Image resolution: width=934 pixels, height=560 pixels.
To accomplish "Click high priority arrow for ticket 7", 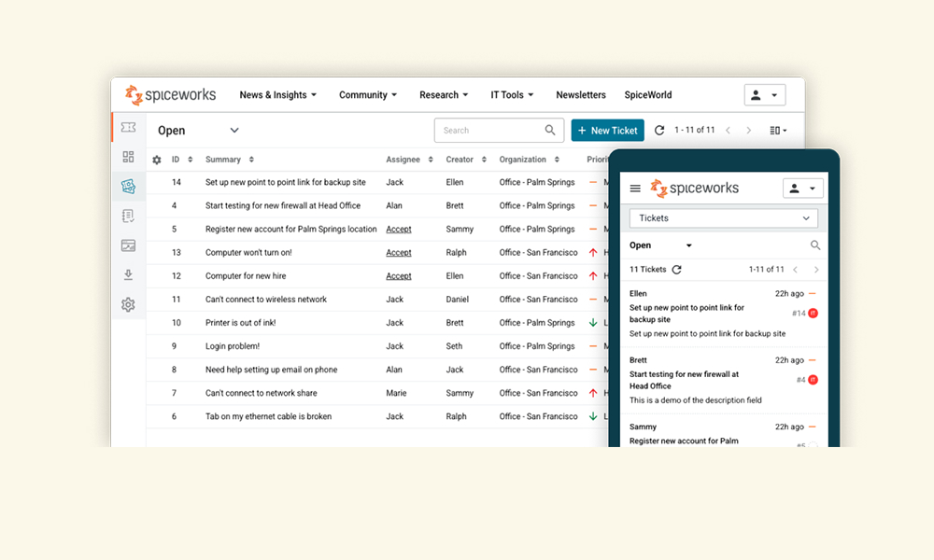I will tap(593, 393).
